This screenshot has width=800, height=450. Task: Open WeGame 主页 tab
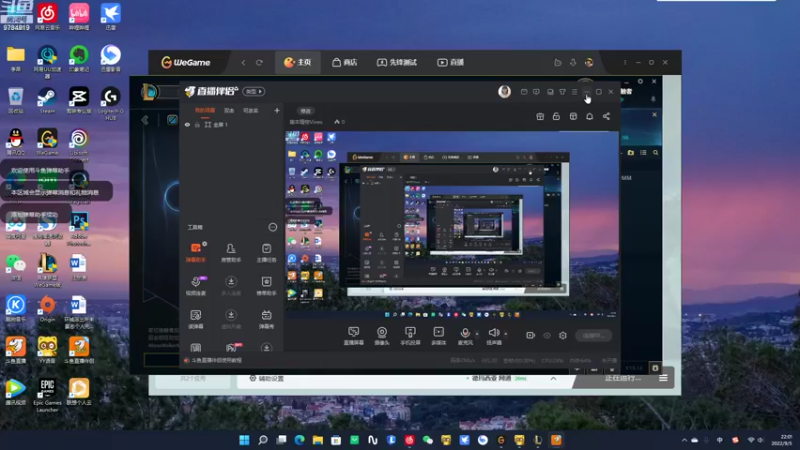tap(297, 62)
